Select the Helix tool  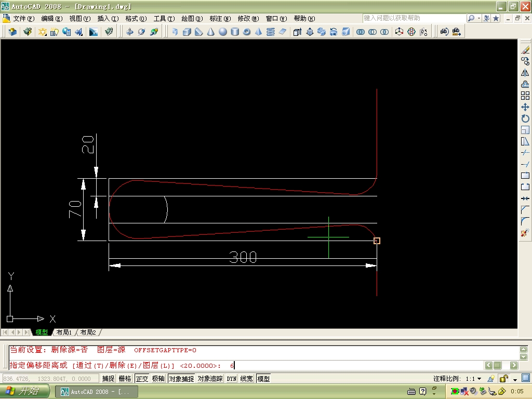270,32
